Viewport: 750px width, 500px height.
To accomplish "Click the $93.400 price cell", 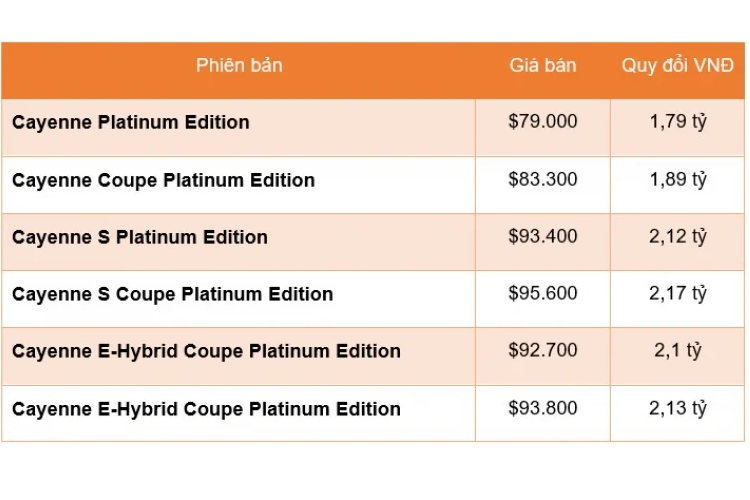I will tap(543, 237).
